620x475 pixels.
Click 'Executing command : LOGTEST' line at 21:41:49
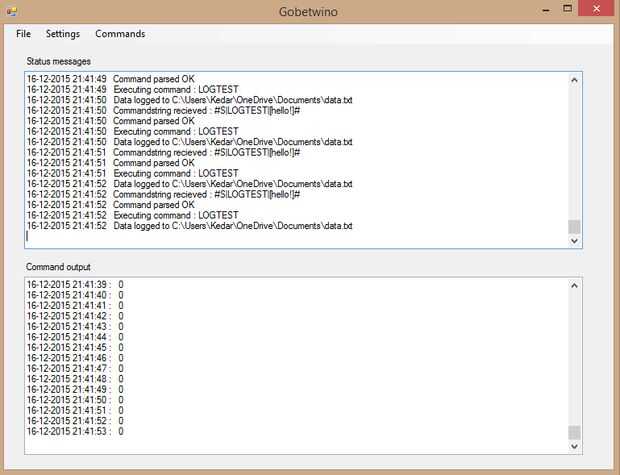(x=133, y=89)
